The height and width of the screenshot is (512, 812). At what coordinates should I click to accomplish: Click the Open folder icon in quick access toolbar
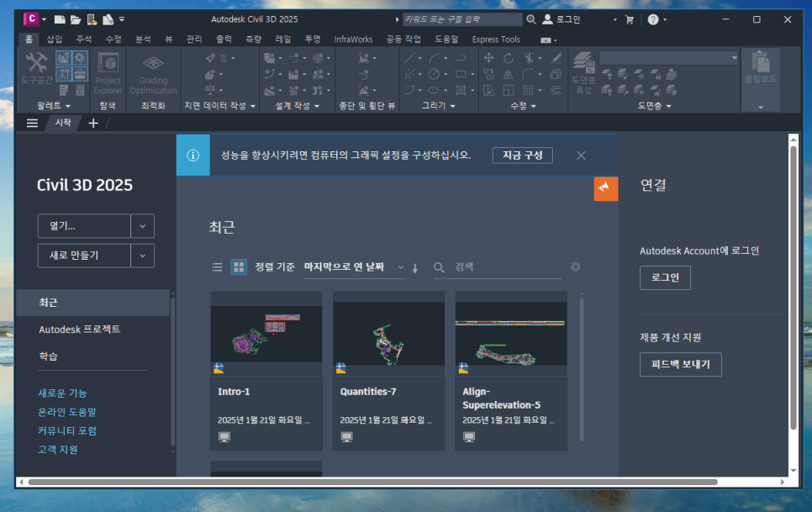coord(76,19)
